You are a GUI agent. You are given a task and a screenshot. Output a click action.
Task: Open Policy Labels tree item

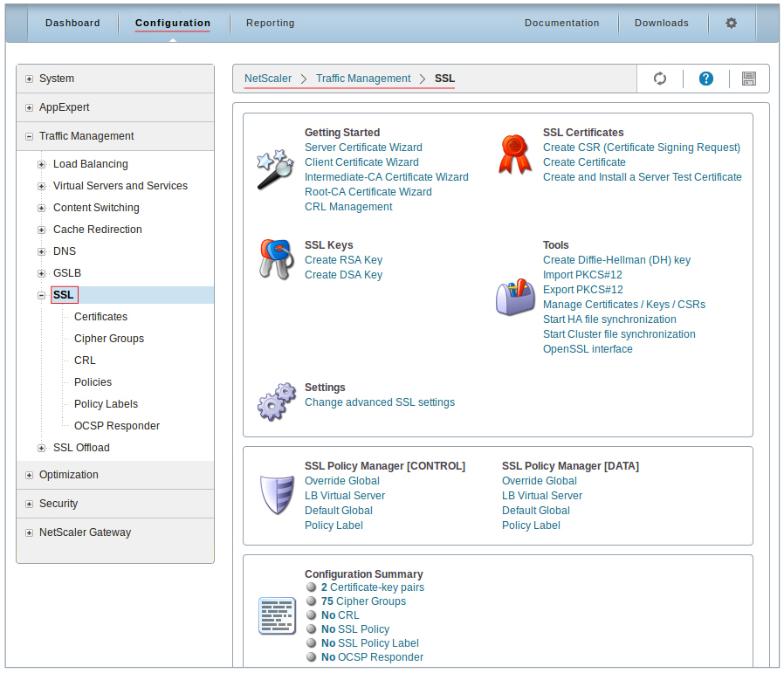click(106, 404)
